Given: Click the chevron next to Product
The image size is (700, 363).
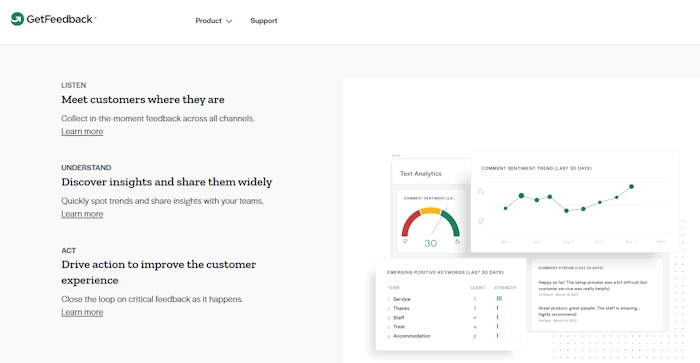Looking at the screenshot, I should tap(229, 21).
